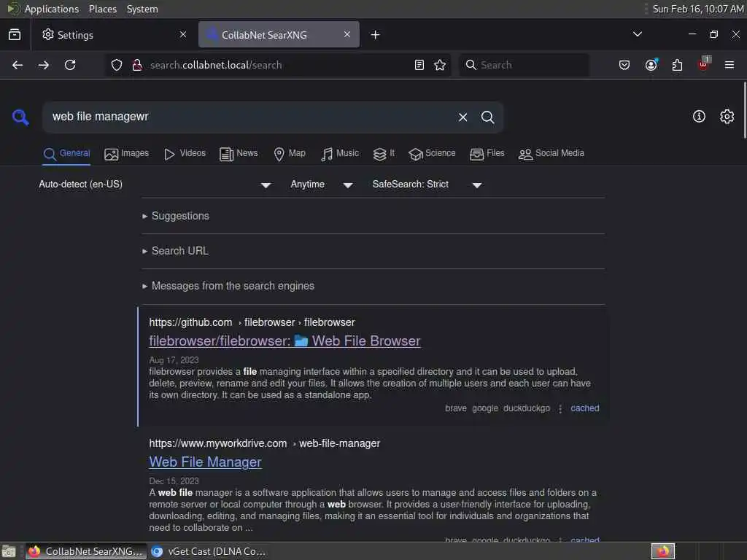Image resolution: width=747 pixels, height=560 pixels.
Task: Go forward to next page
Action: pos(43,65)
